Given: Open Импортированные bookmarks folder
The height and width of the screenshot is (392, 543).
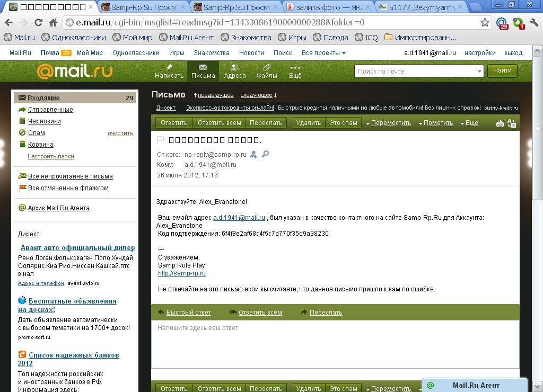Looking at the screenshot, I should [x=421, y=38].
